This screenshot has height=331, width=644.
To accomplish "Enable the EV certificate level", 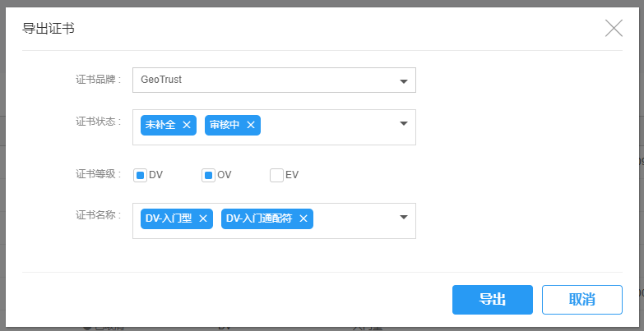I will pyautogui.click(x=276, y=175).
